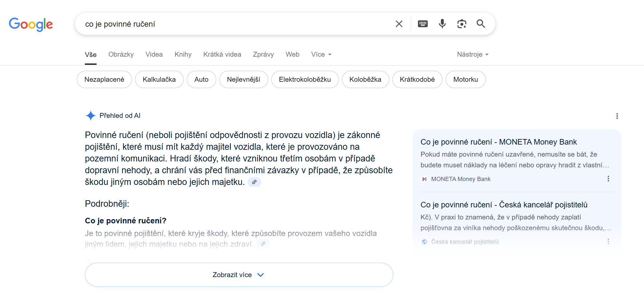Image resolution: width=644 pixels, height=294 pixels.
Task: Switch to the Obrázky tab
Action: point(121,54)
